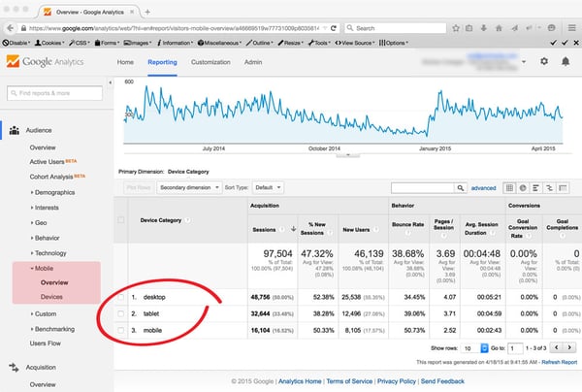Click the browser back arrow button

pos(11,28)
